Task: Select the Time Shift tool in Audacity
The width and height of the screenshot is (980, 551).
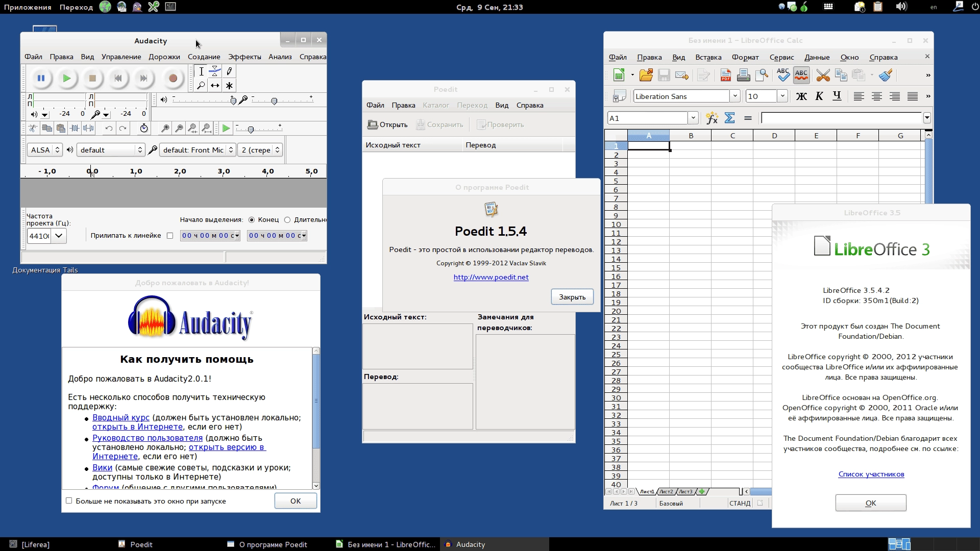Action: pos(215,85)
